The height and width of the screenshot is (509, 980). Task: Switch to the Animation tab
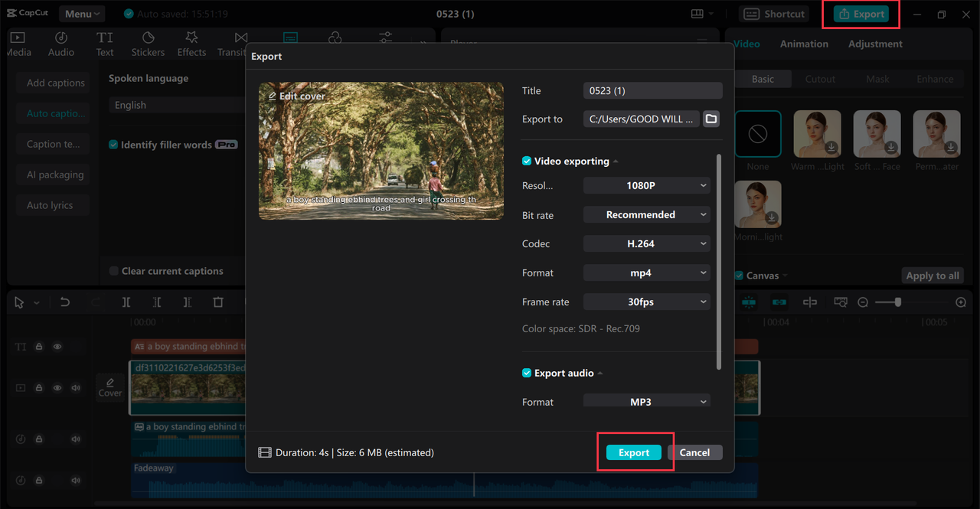point(804,44)
